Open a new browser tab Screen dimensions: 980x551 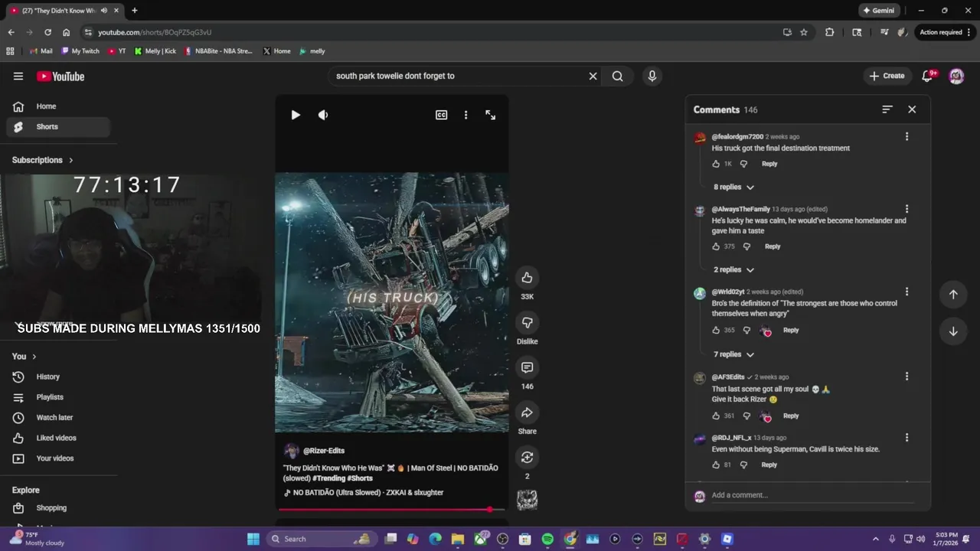pyautogui.click(x=134, y=11)
